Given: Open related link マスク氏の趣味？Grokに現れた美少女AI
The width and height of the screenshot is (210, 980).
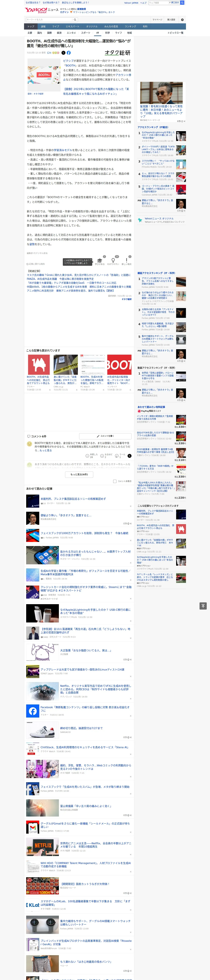Looking at the screenshot, I should [79, 275].
